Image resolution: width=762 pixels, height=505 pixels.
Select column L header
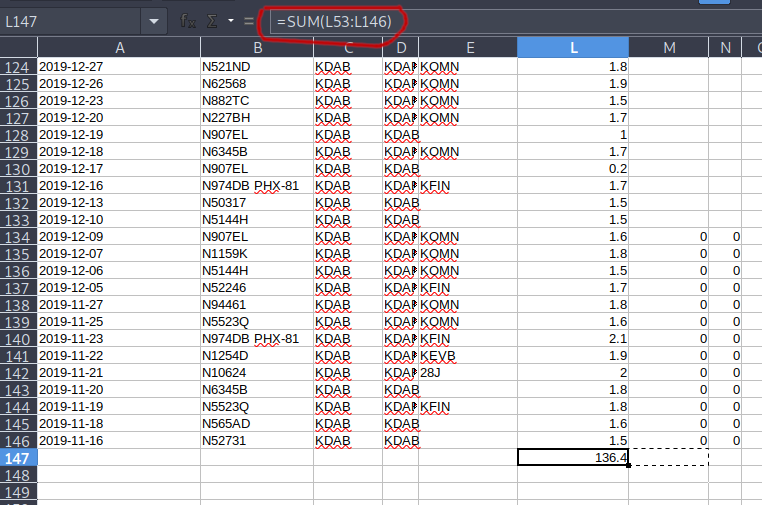pos(573,47)
